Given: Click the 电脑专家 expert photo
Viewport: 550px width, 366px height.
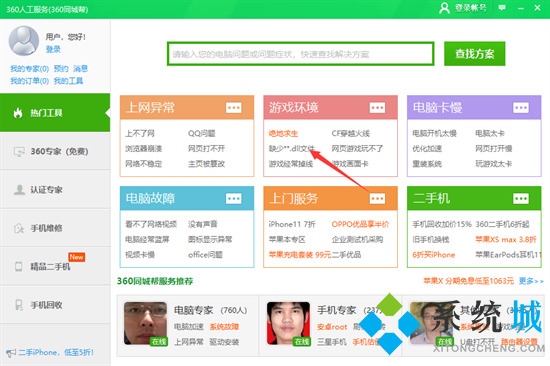Looking at the screenshot, I should pos(146,323).
